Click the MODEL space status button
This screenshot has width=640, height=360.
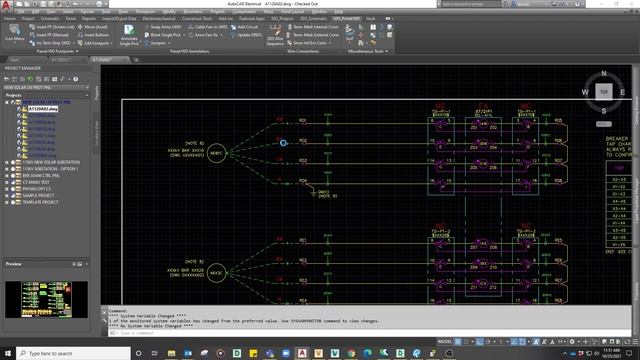pyautogui.click(x=444, y=342)
